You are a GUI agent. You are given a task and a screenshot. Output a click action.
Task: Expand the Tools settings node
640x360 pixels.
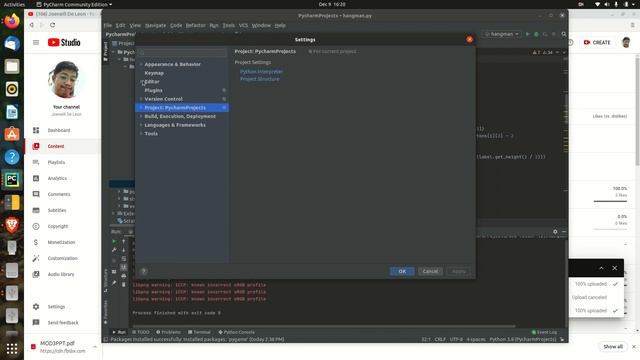point(141,133)
